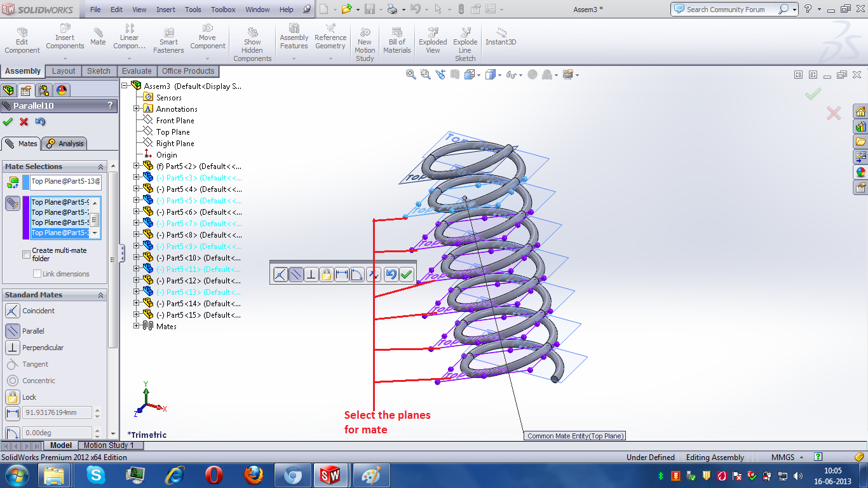Expand Part5<2> in feature tree
868x488 pixels.
pyautogui.click(x=137, y=166)
